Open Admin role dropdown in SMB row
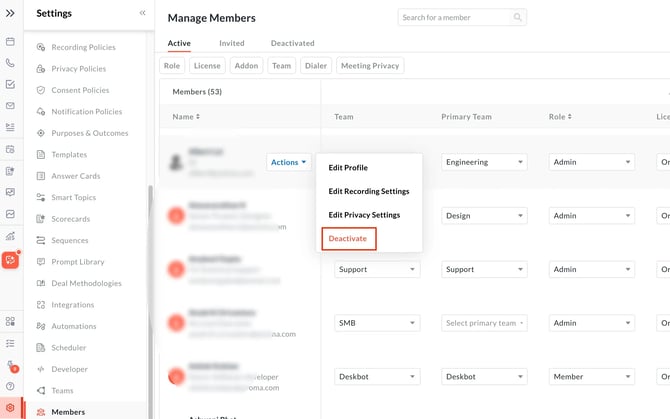The image size is (670, 419). 592,323
